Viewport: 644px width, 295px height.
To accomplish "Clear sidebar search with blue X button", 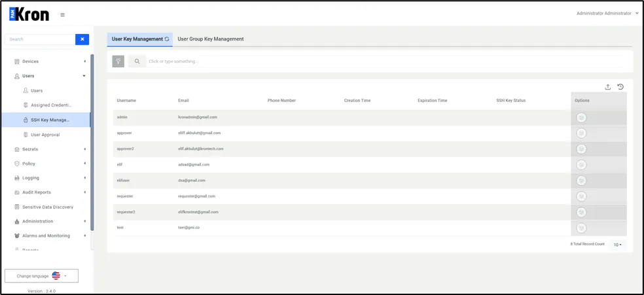I will tap(82, 39).
